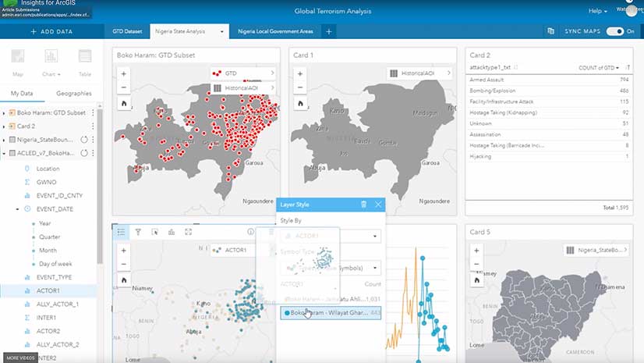Open the My Data tab
The width and height of the screenshot is (644, 363).
click(22, 94)
